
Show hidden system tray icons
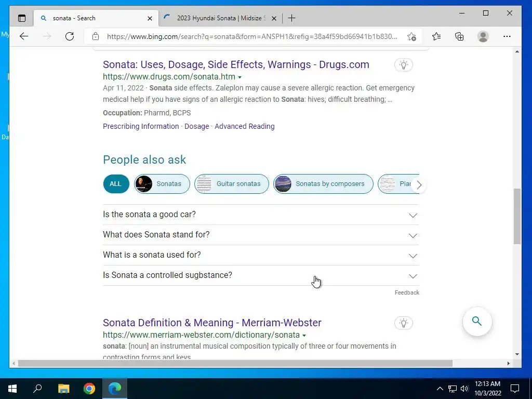[440, 389]
